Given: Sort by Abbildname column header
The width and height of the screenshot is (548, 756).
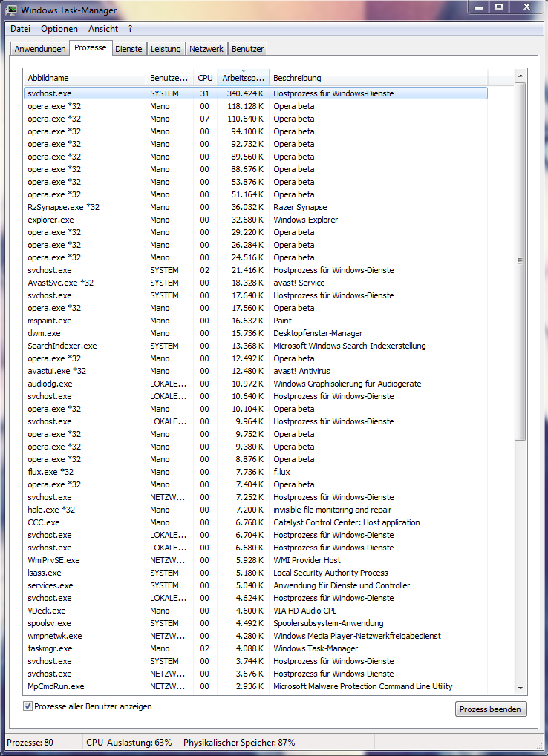Looking at the screenshot, I should (x=85, y=78).
